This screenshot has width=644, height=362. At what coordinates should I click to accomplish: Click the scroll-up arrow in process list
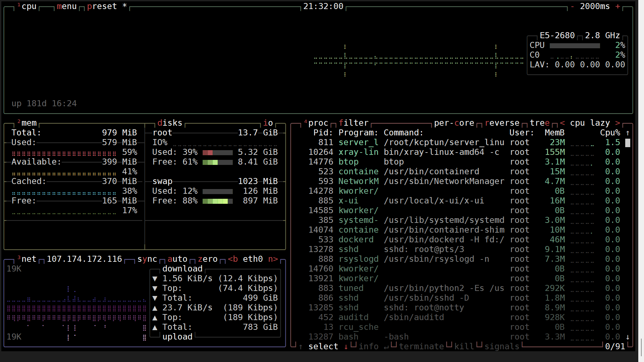tap(628, 133)
